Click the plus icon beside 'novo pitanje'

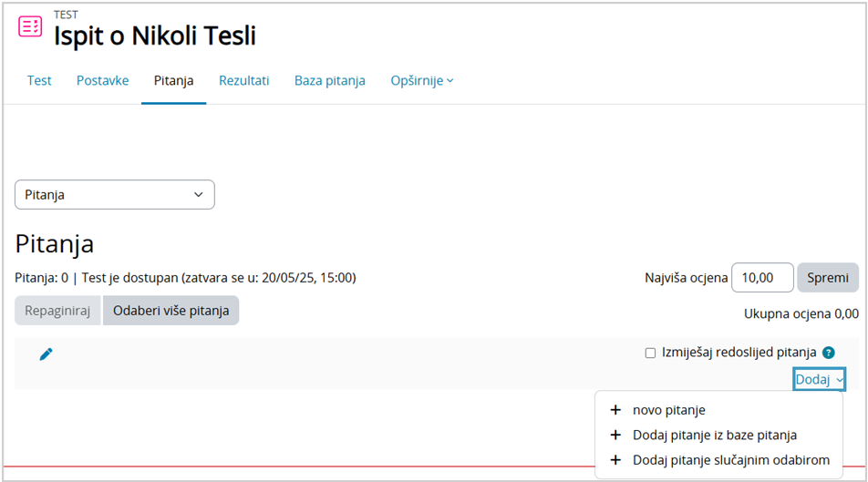click(615, 410)
